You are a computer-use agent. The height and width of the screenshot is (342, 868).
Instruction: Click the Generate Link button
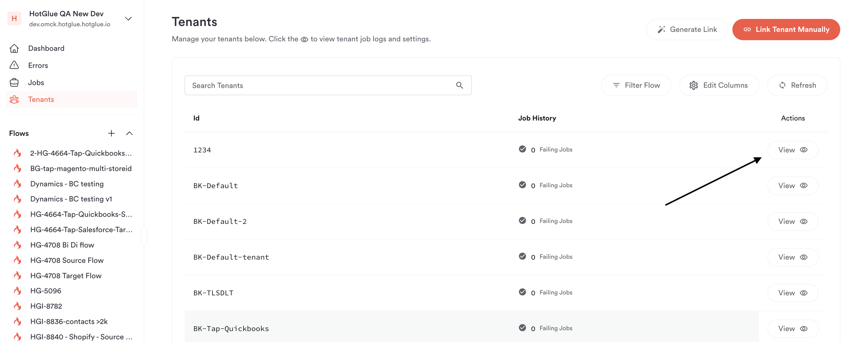[x=687, y=29]
